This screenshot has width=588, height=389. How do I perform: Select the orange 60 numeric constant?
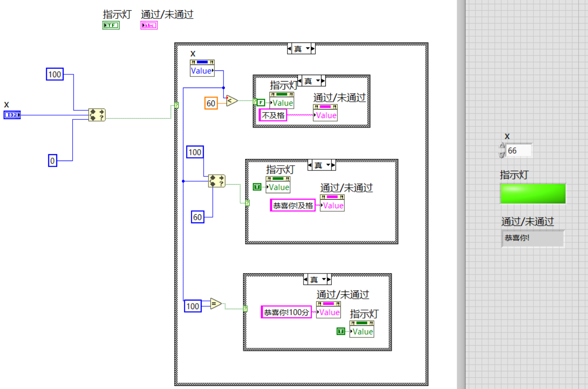tap(211, 103)
